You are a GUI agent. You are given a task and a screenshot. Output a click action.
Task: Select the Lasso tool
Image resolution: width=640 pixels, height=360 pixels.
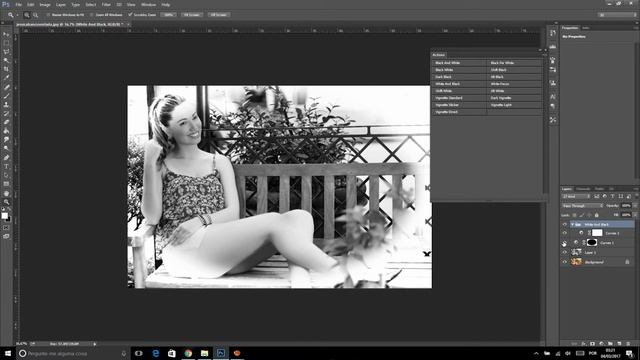click(6, 52)
